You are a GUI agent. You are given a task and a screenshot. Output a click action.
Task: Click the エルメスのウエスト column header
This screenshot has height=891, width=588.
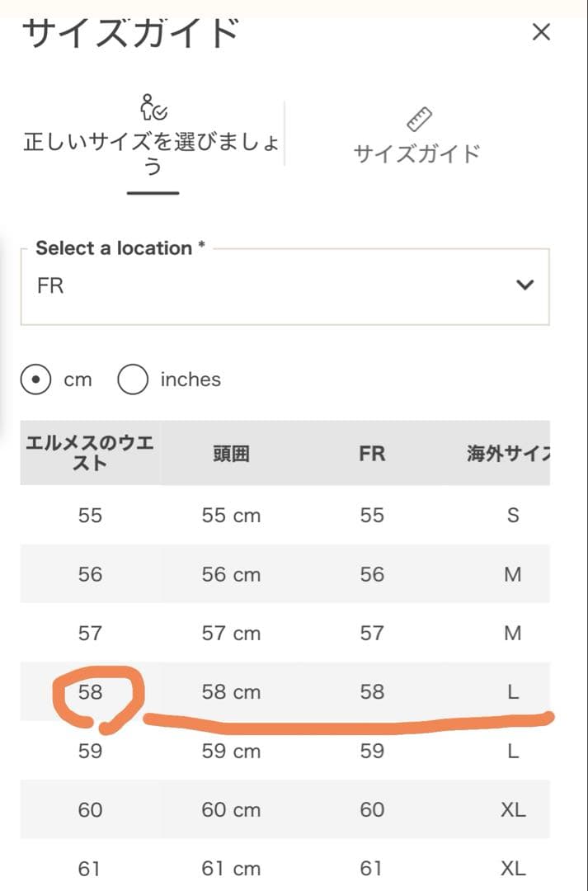coord(87,453)
